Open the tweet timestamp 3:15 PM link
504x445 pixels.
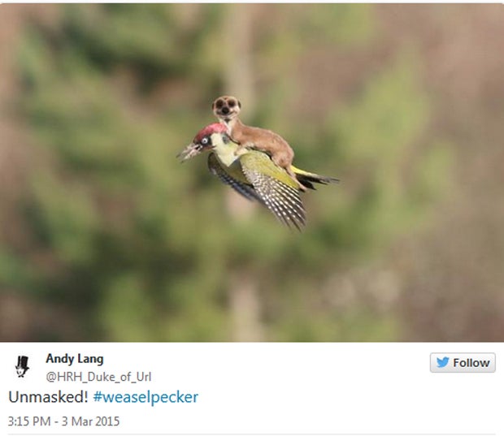pos(29,421)
